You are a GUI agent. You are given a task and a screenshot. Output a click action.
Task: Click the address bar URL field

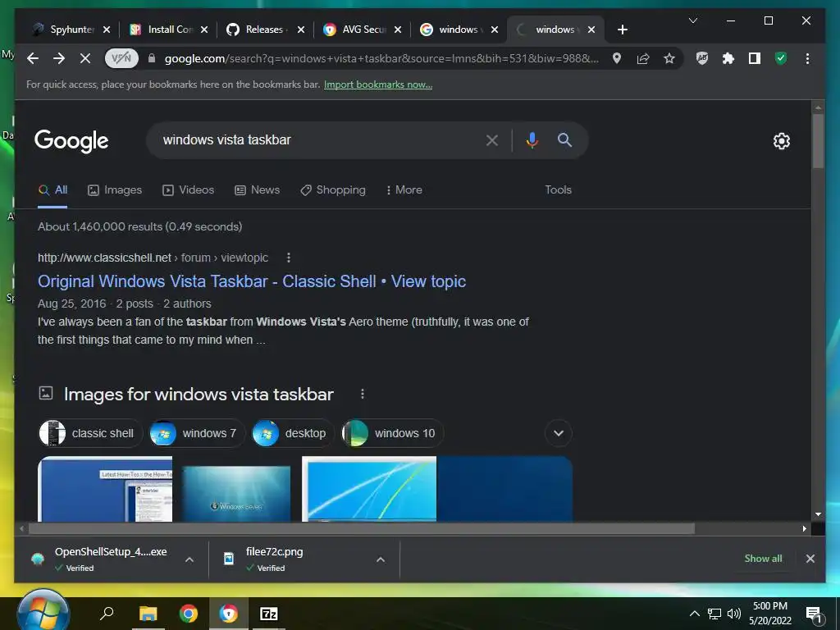coord(381,58)
